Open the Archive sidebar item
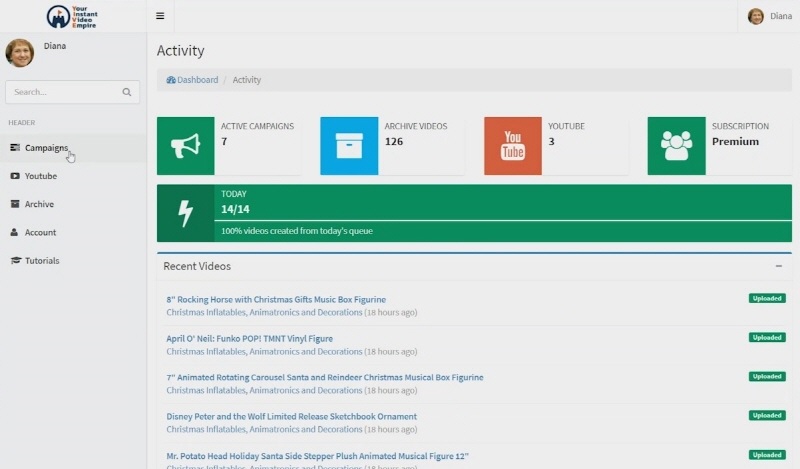The image size is (800, 469). (73, 204)
